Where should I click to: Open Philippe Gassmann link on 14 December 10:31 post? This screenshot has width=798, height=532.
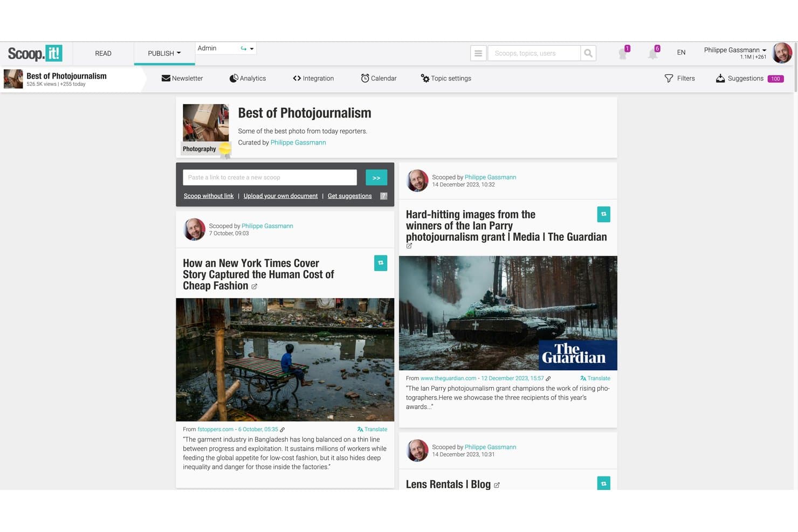(x=491, y=447)
